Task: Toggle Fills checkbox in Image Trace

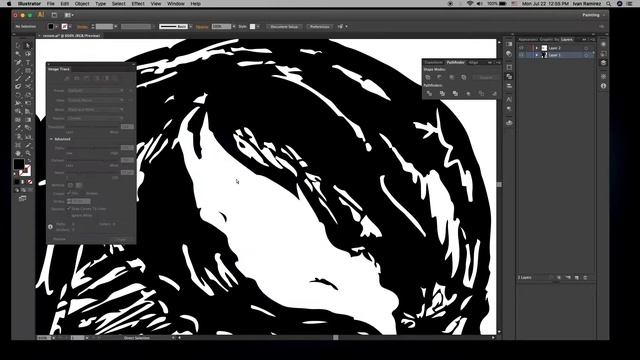Action: [69, 193]
